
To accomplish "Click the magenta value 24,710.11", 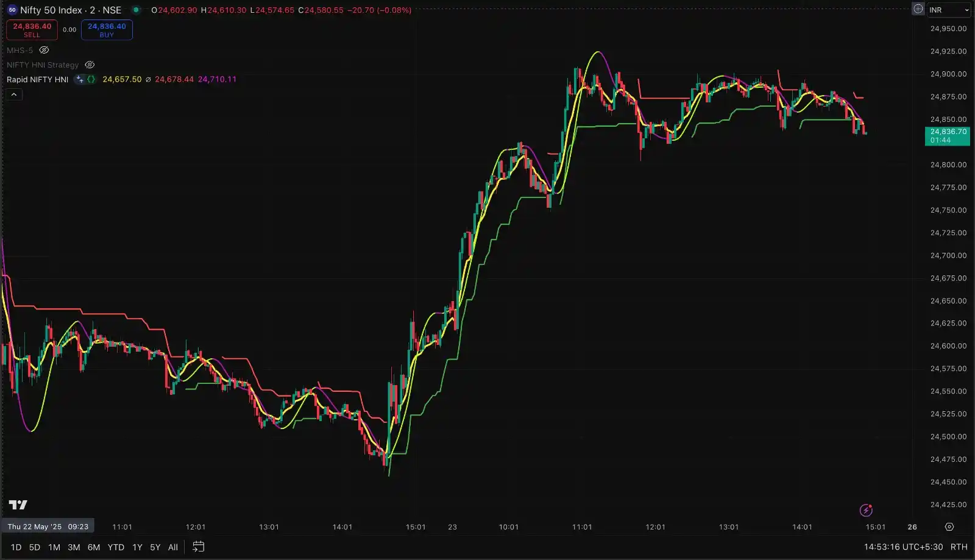I will [218, 79].
